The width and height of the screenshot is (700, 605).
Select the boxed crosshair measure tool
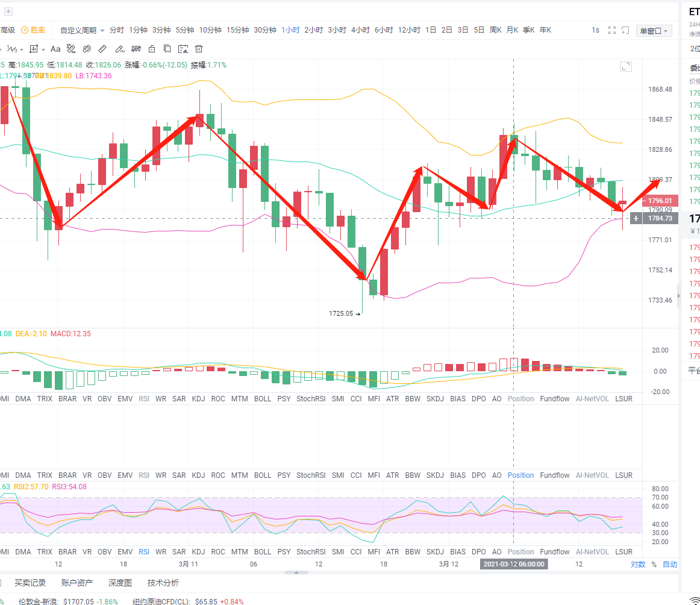34,49
